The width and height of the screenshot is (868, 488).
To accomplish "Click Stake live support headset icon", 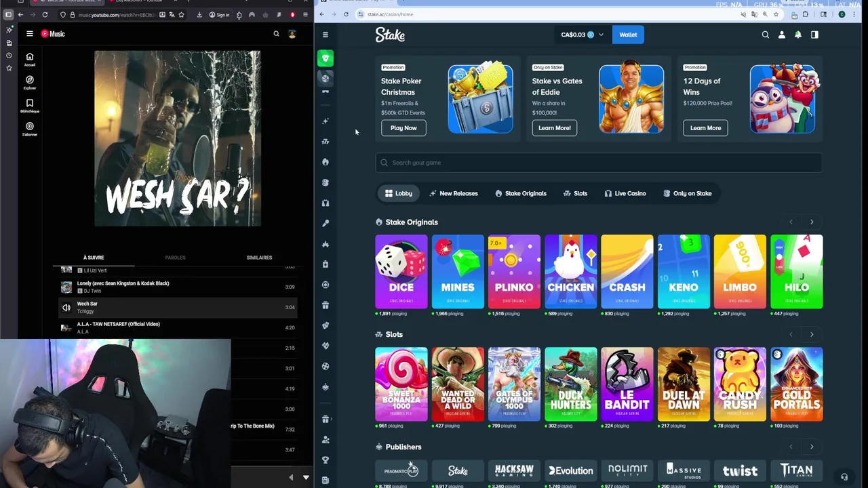I will [844, 477].
